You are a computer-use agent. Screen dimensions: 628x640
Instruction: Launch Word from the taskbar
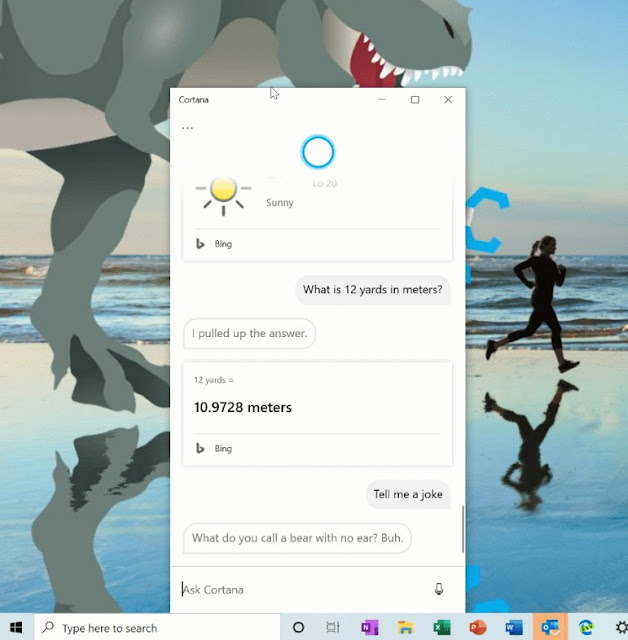[514, 627]
